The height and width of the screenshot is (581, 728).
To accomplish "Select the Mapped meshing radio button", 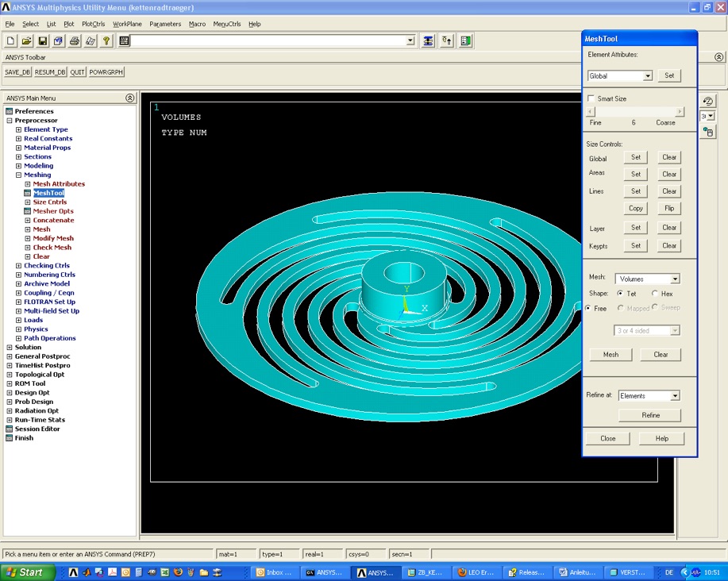I will pyautogui.click(x=620, y=308).
